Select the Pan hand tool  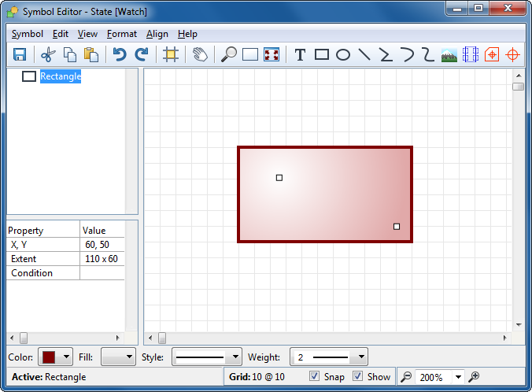[x=200, y=54]
